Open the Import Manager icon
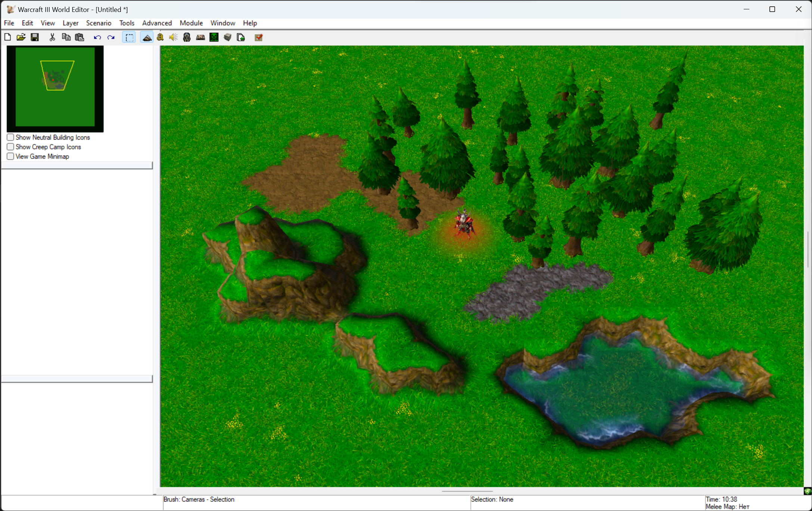Viewport: 812px width, 511px height. [241, 37]
